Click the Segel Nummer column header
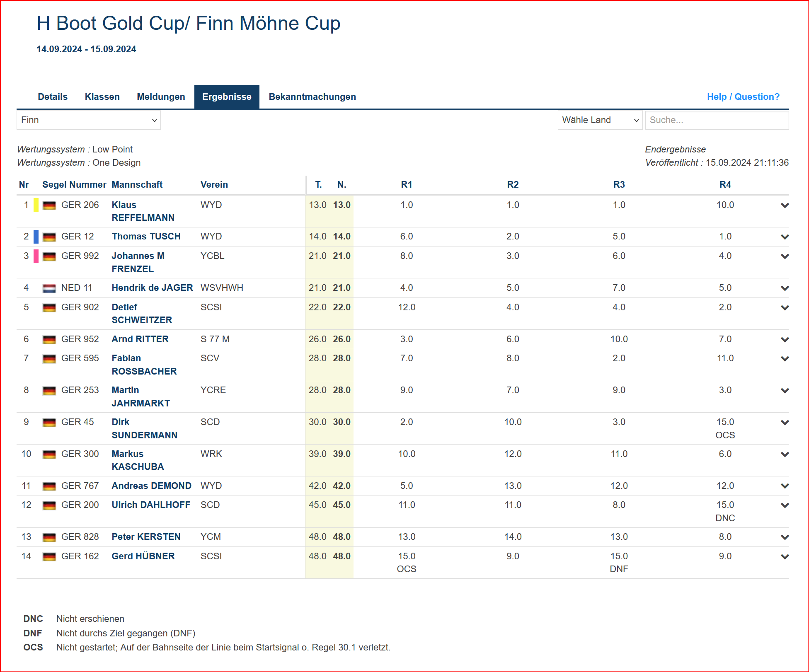The width and height of the screenshot is (809, 672). [74, 185]
